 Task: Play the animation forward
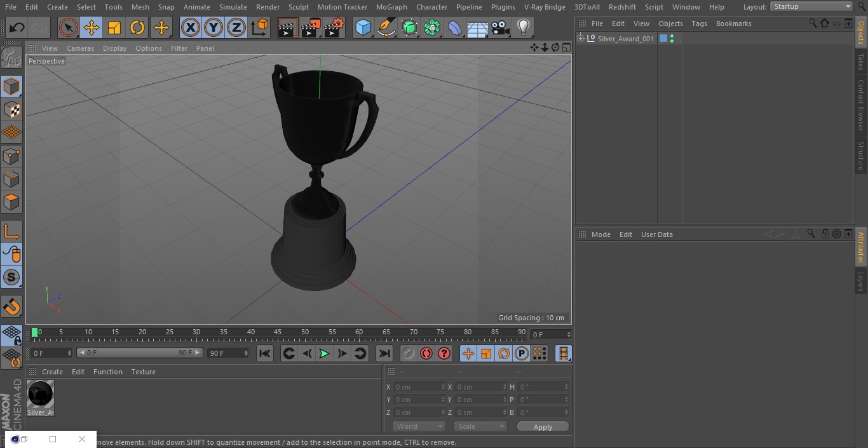[324, 353]
